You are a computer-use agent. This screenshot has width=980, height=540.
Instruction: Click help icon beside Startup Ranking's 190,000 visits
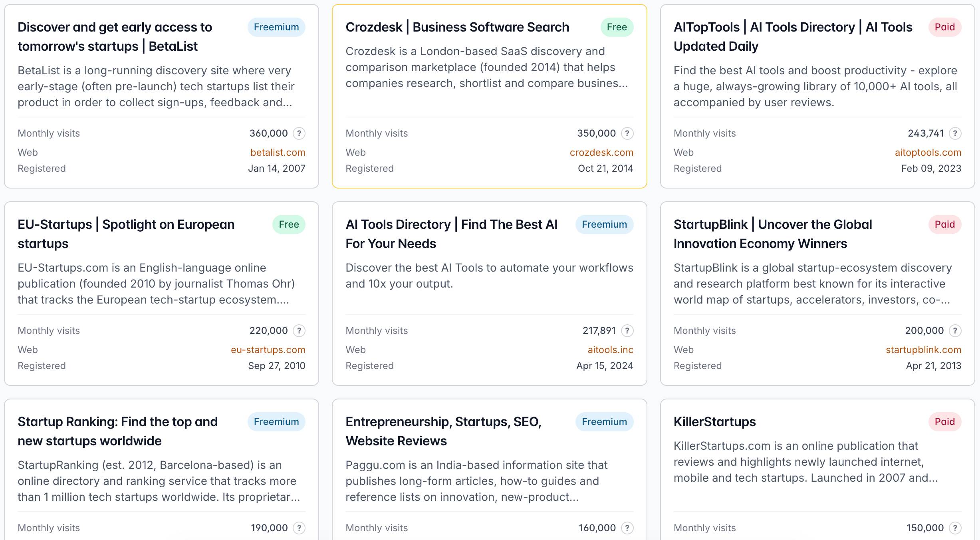tap(299, 528)
